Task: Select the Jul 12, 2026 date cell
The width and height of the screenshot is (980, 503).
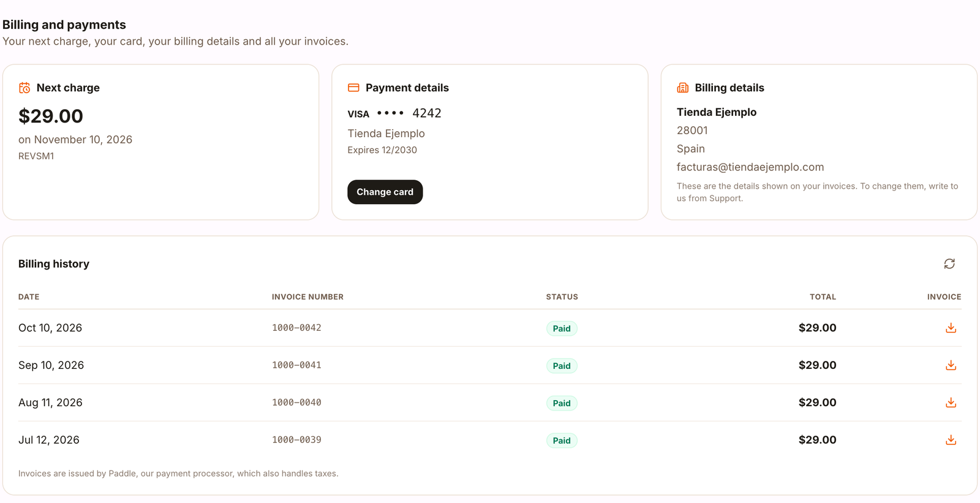Action: tap(49, 440)
